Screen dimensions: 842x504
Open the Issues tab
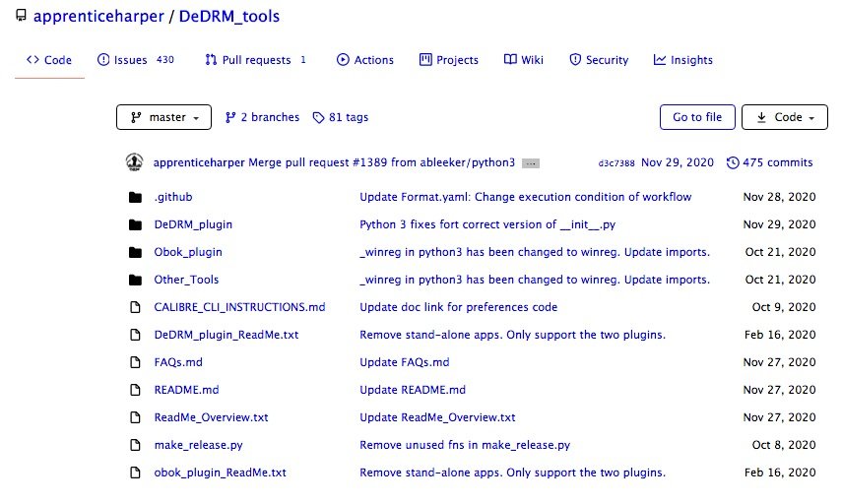click(x=136, y=60)
